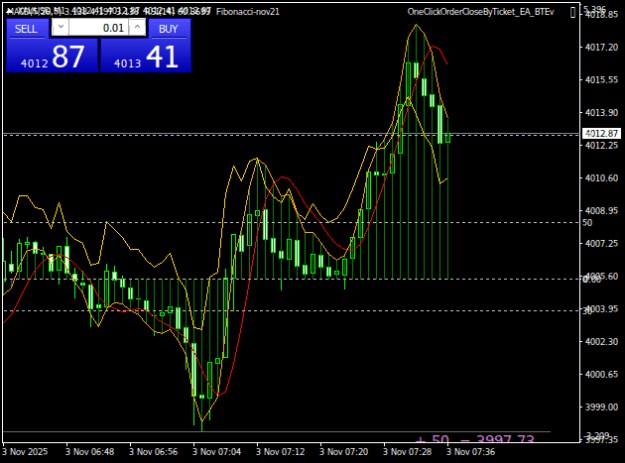Screen dimensions: 625x463
Task: Click the current price tag 4012.87
Action: (x=601, y=133)
